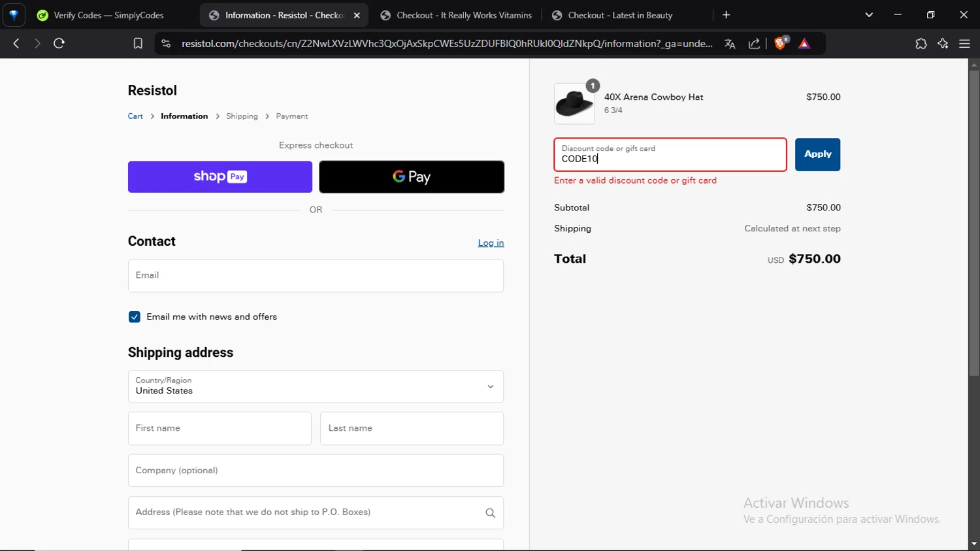Open browser hamburger menu

tap(965, 44)
